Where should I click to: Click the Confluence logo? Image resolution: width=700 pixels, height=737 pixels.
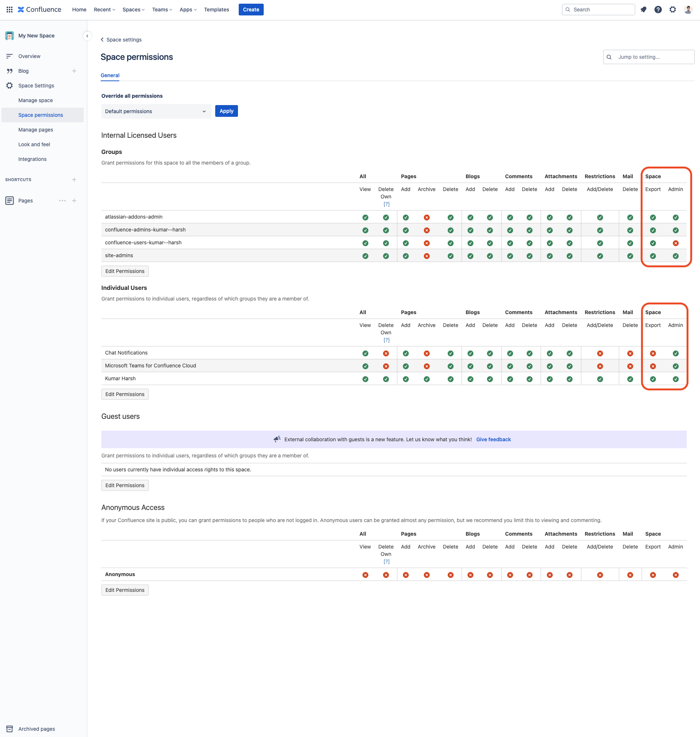tap(40, 9)
